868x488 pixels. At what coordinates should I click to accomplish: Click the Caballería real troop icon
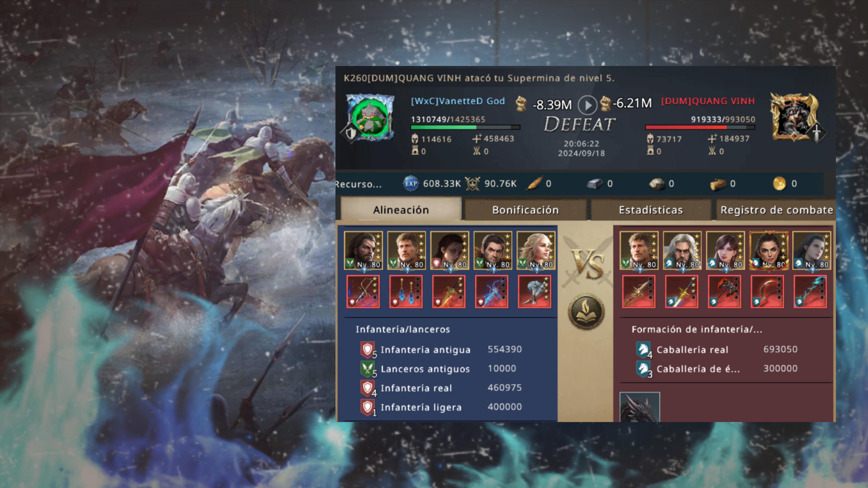643,350
